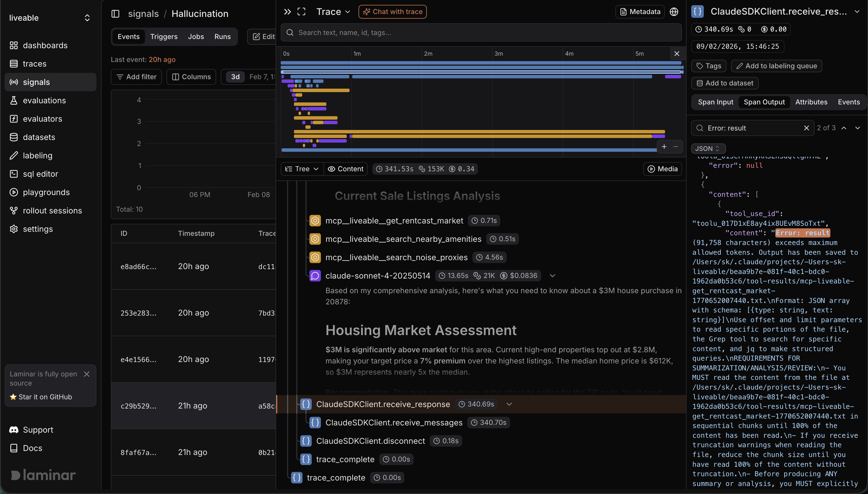Click the 3m marker on timeline

pyautogui.click(x=498, y=54)
